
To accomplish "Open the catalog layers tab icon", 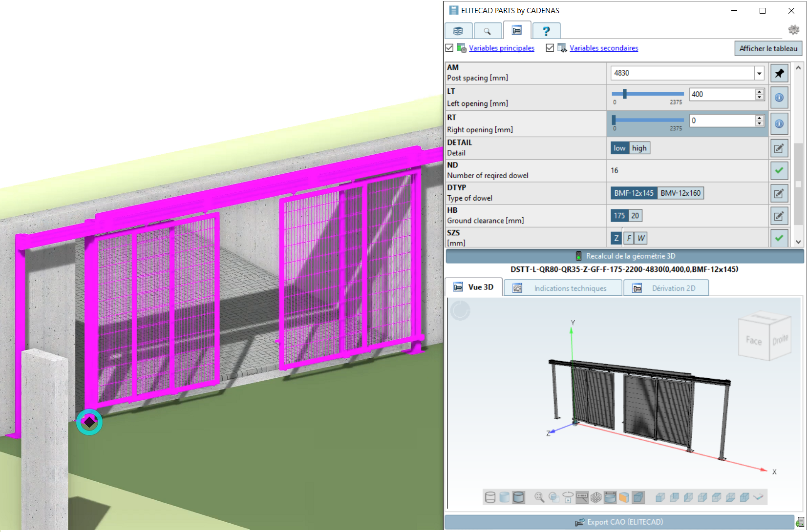I will [458, 31].
